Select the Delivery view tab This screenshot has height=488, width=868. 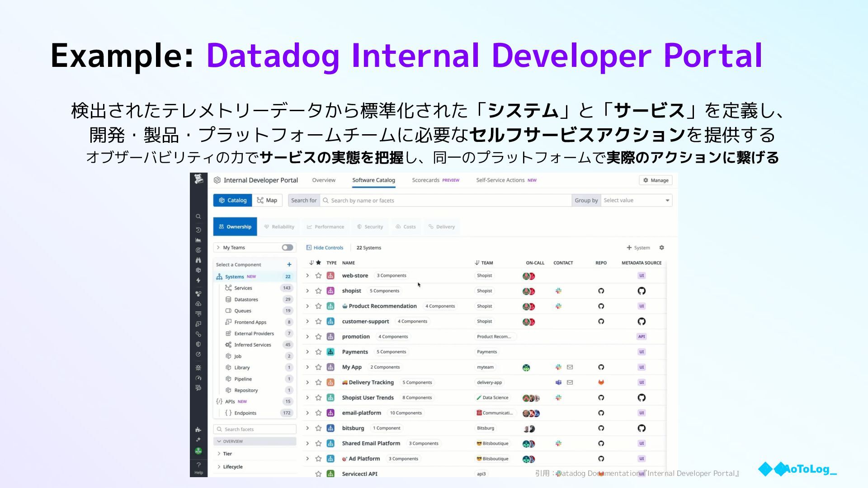pos(442,227)
